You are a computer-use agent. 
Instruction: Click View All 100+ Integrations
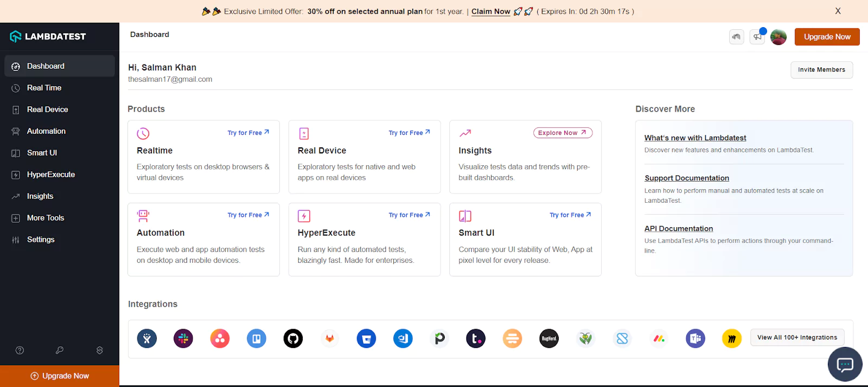[797, 337]
